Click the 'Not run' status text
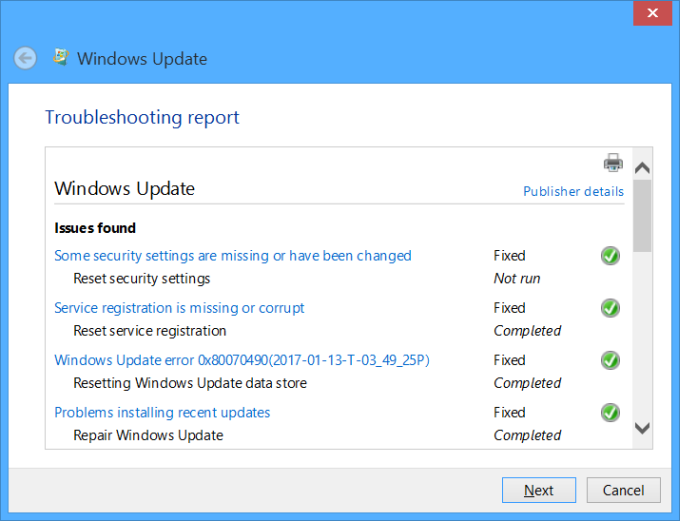The height and width of the screenshot is (521, 680). pos(517,279)
